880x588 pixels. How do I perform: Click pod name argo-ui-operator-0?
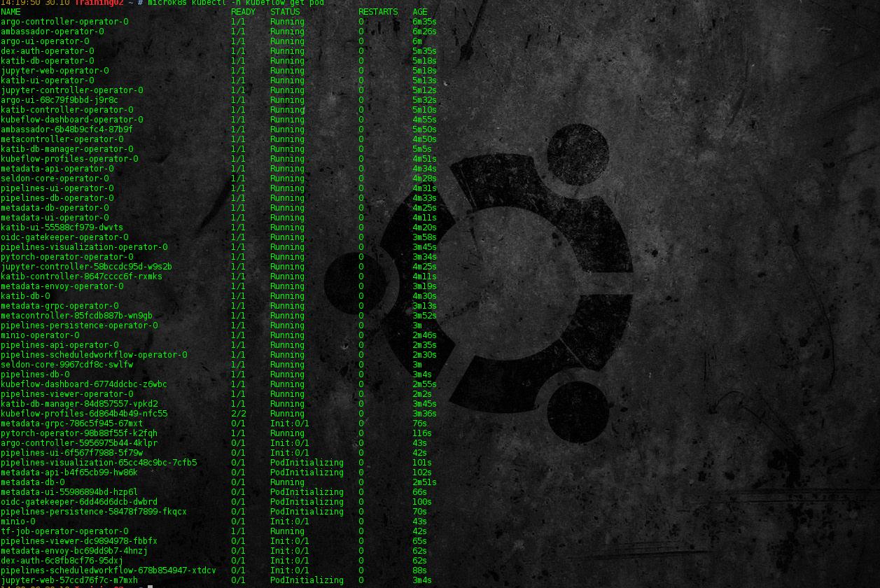(x=45, y=41)
